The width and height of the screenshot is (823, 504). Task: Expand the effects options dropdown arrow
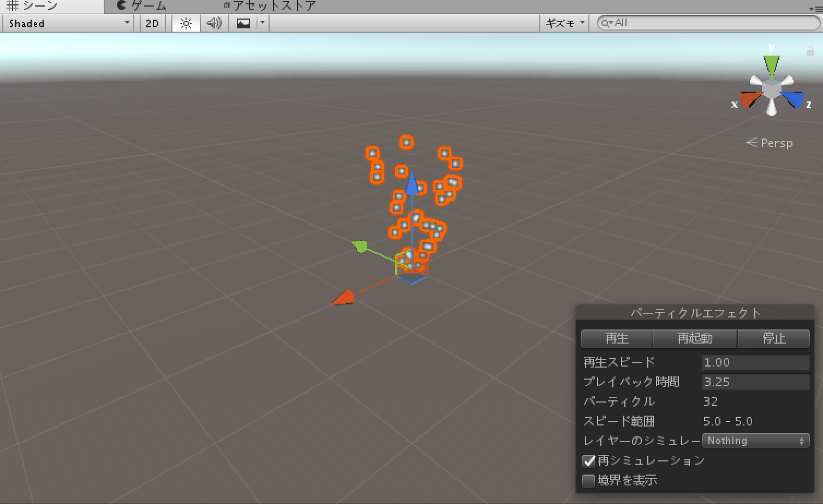pos(263,23)
